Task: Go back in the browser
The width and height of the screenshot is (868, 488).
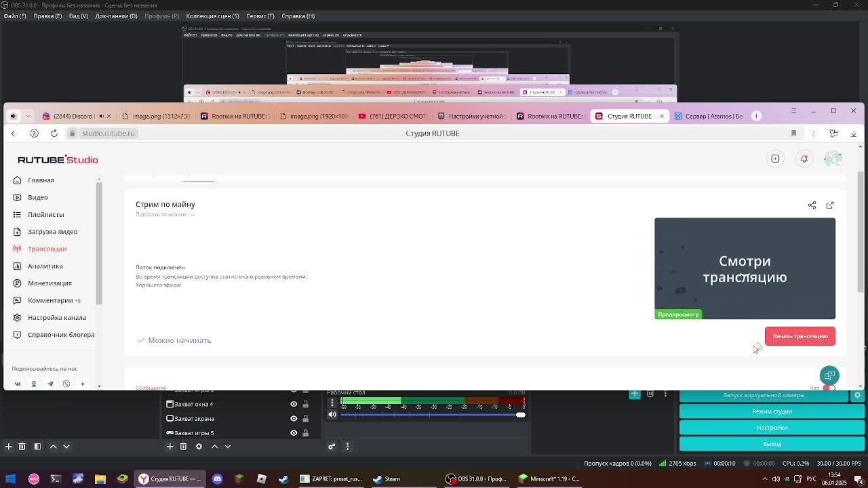Action: [x=14, y=134]
